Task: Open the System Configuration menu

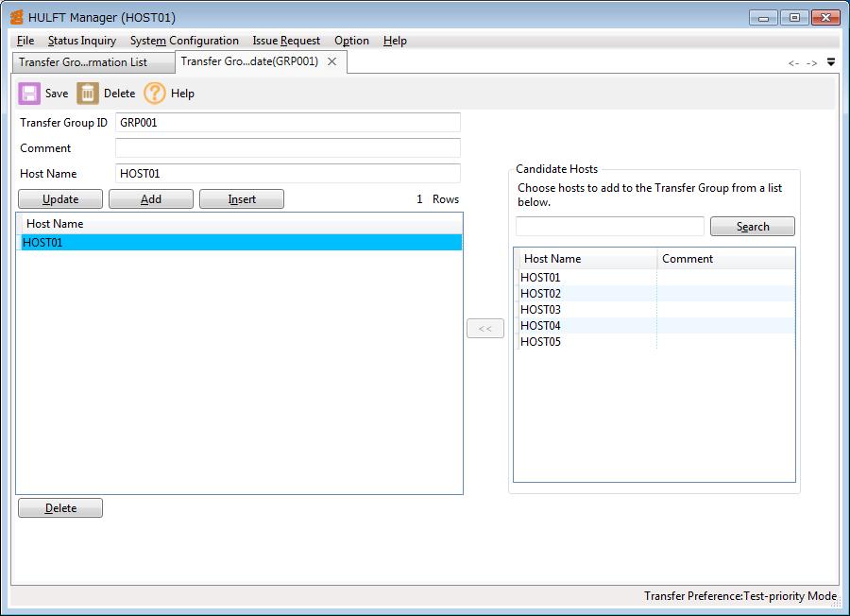Action: click(x=184, y=41)
